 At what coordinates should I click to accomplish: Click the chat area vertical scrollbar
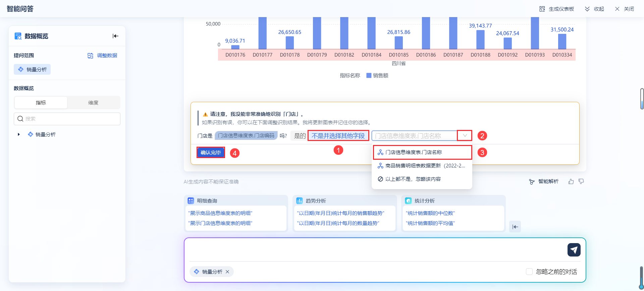tap(642, 99)
